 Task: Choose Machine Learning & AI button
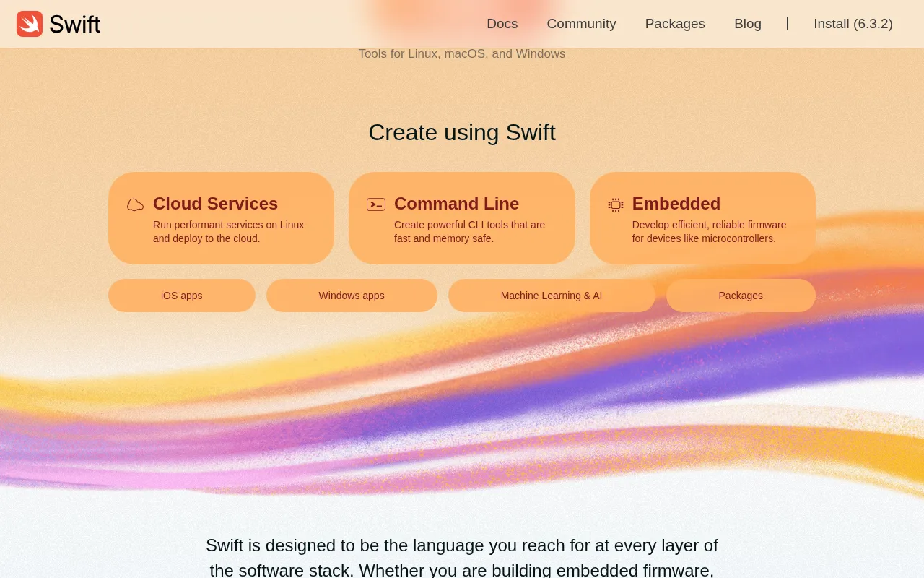(552, 296)
